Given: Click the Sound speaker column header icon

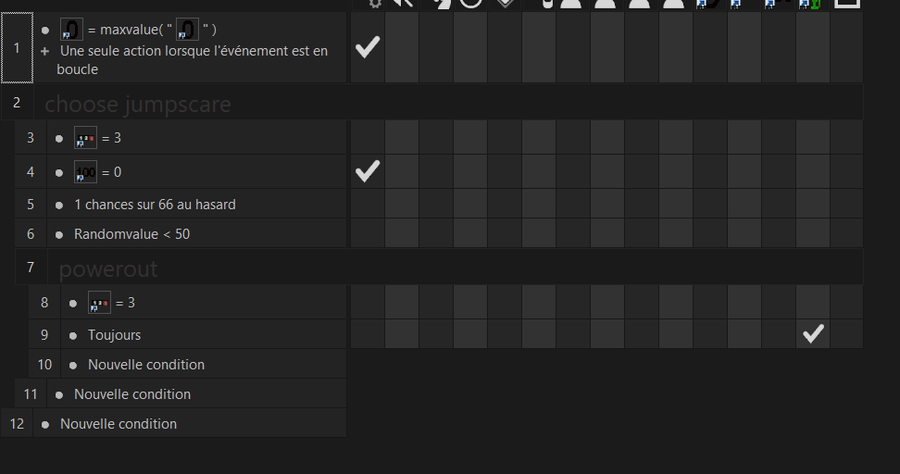Looking at the screenshot, I should point(402,3).
